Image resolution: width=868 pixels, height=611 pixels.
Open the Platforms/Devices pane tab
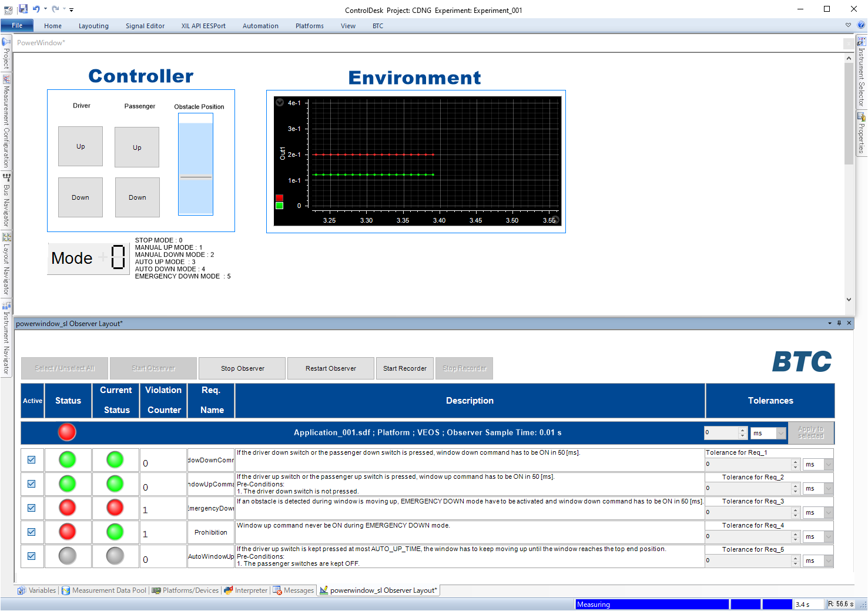[186, 590]
